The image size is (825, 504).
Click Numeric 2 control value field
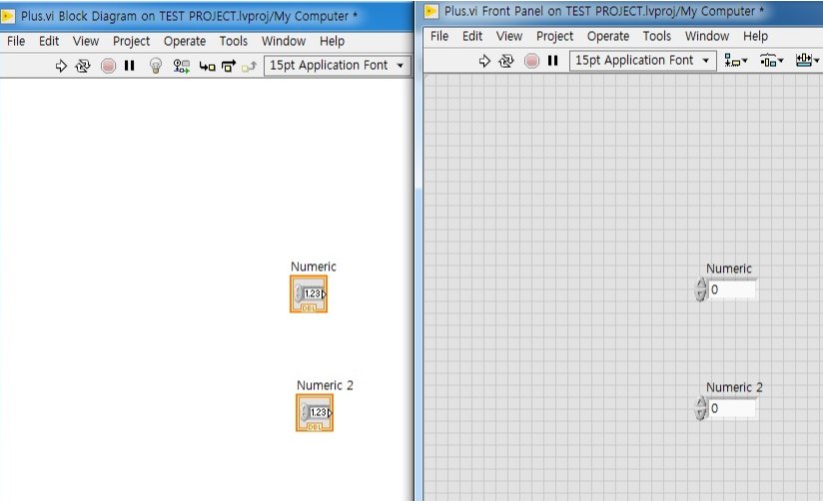point(732,408)
